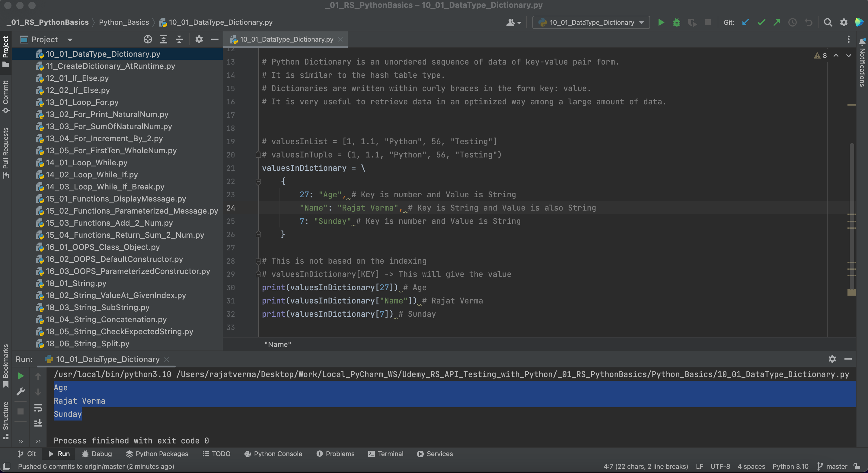Rollback changes with the undo arrow icon
This screenshot has width=868, height=473.
(x=808, y=23)
